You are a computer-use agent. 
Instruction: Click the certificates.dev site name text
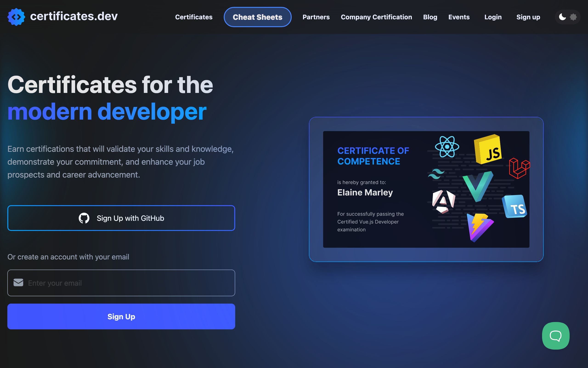pyautogui.click(x=74, y=16)
